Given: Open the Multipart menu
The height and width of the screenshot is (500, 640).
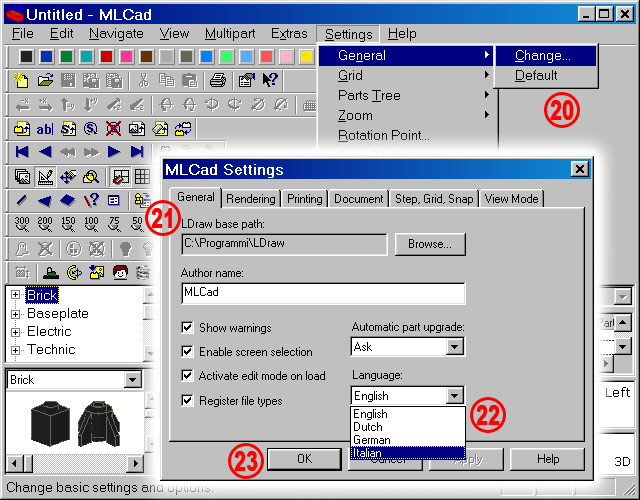Looking at the screenshot, I should pyautogui.click(x=230, y=33).
